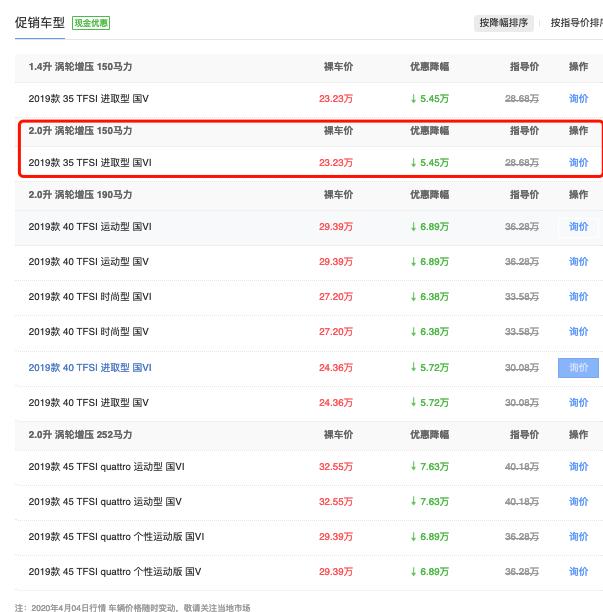Open model 2019款 35 TFSI 进取型 国VI

90,163
